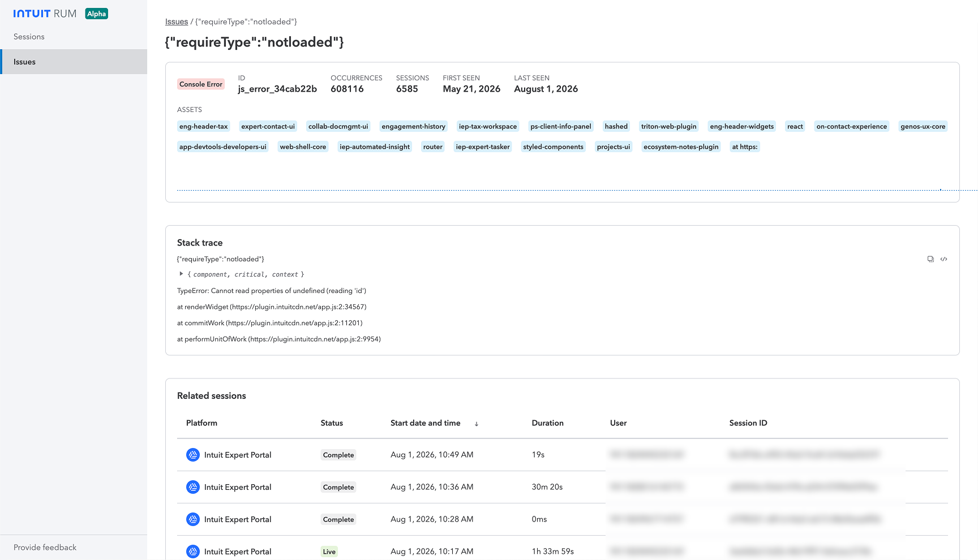
Task: Select the web-shell-core asset tag
Action: [x=303, y=147]
